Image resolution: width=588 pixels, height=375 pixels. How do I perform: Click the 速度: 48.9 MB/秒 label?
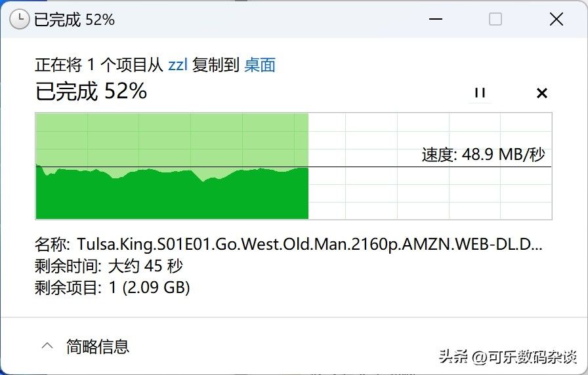click(484, 154)
